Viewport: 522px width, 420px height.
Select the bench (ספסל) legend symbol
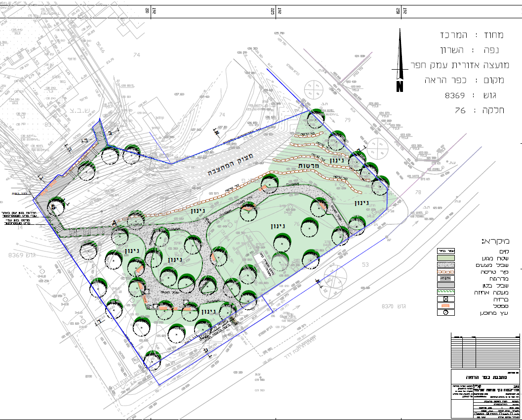[x=446, y=306]
